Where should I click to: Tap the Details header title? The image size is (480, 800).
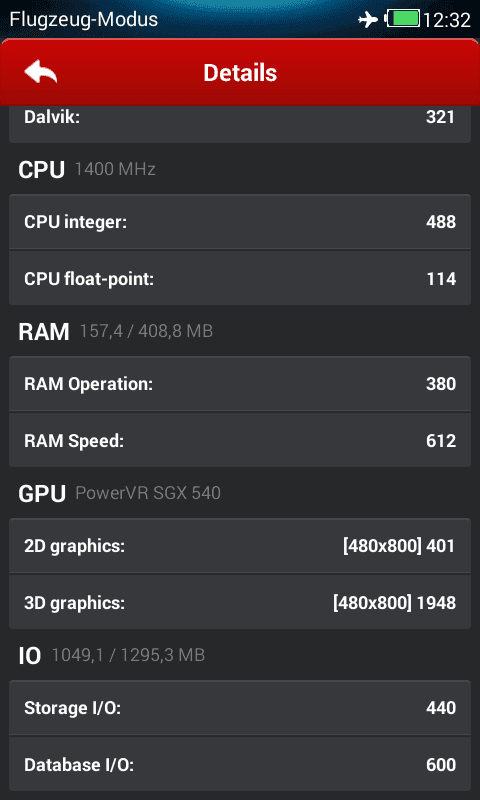(x=240, y=72)
